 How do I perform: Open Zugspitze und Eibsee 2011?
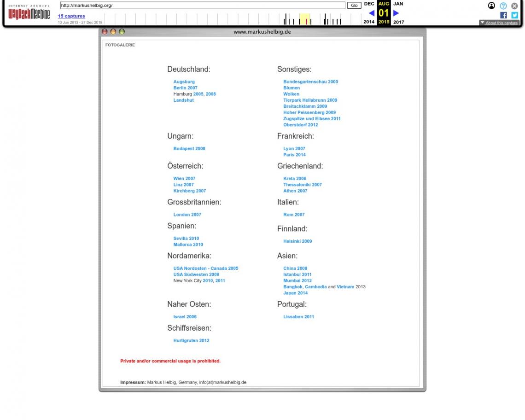click(312, 118)
